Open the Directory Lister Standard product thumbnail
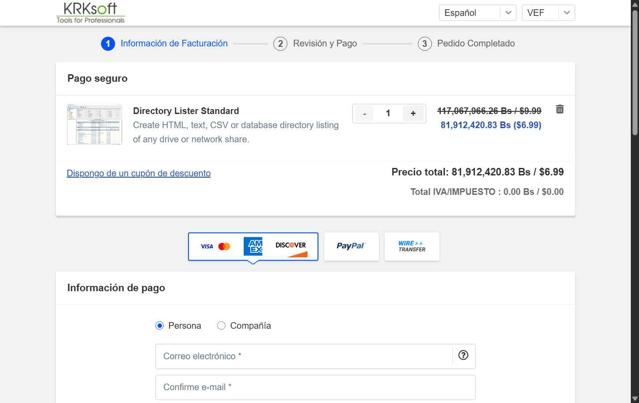Screen dimensions: 639x403 pos(95,125)
